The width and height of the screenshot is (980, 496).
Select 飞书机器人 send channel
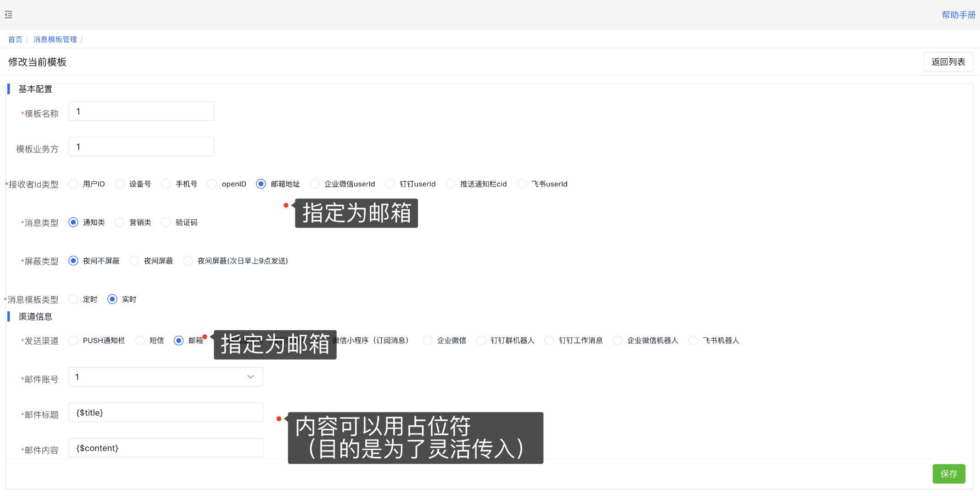[x=693, y=340]
